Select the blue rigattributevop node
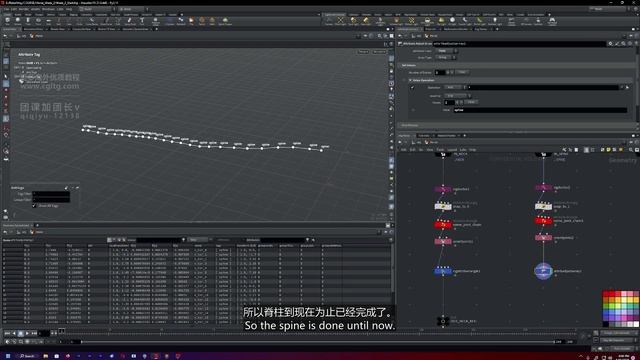 pyautogui.click(x=442, y=271)
